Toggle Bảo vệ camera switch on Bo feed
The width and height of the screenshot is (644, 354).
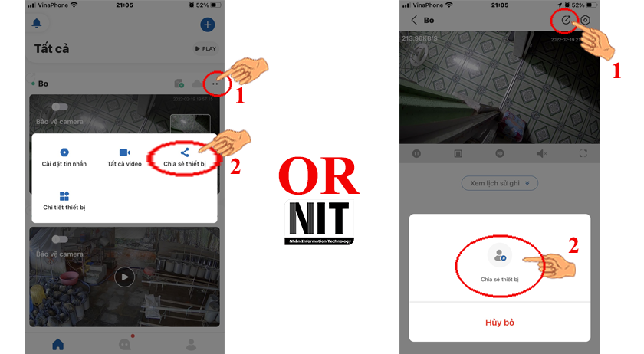[60, 107]
